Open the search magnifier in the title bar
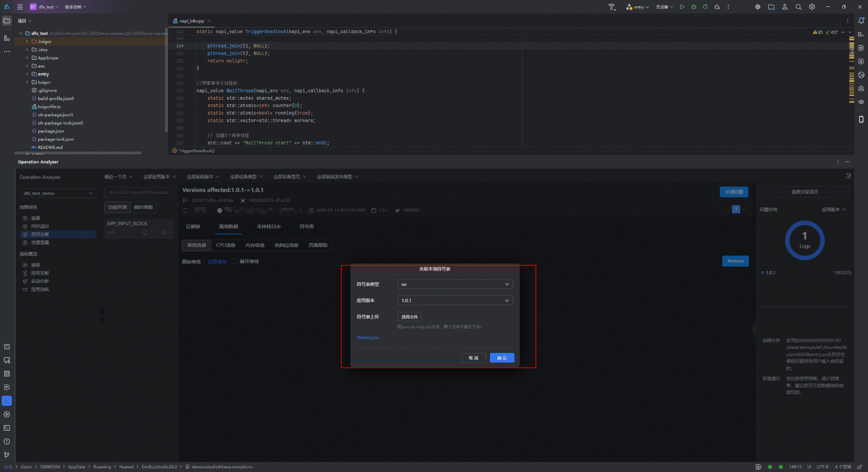The height and width of the screenshot is (472, 868). (x=799, y=7)
